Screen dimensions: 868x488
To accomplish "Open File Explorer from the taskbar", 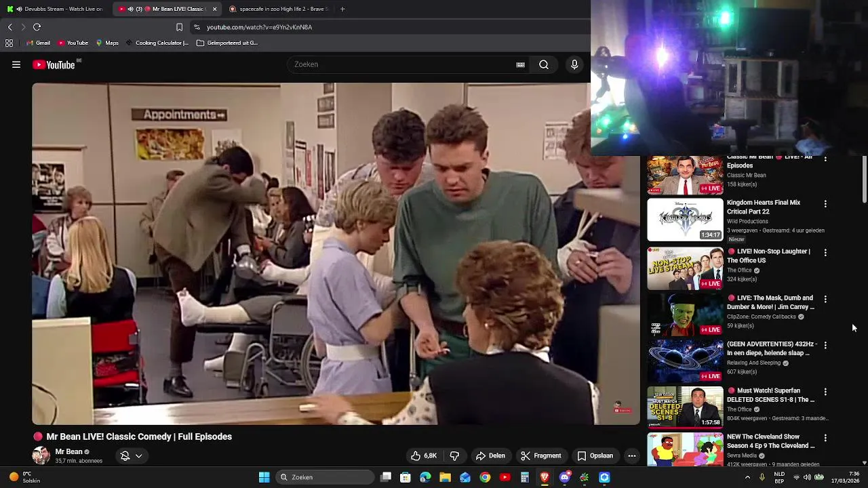I will pos(445,477).
